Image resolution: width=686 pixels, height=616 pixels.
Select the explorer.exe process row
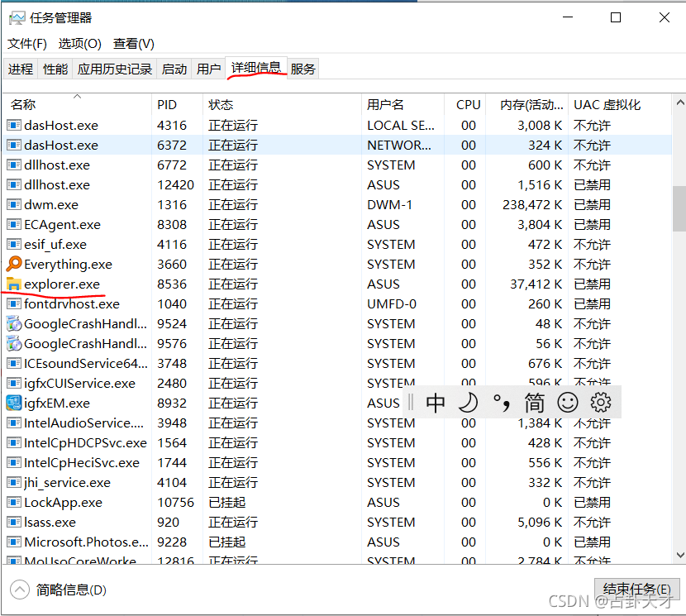[337, 284]
